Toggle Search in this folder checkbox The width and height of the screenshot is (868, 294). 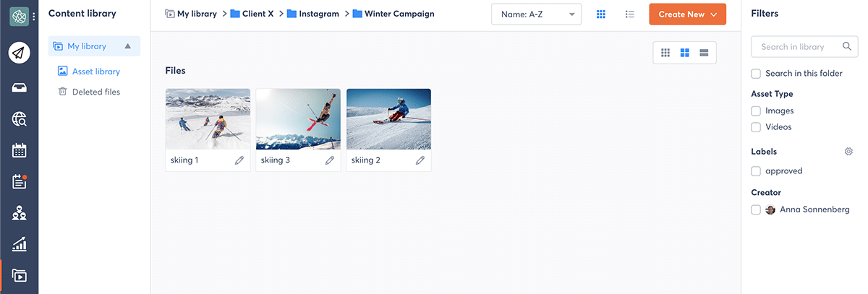[x=756, y=73]
